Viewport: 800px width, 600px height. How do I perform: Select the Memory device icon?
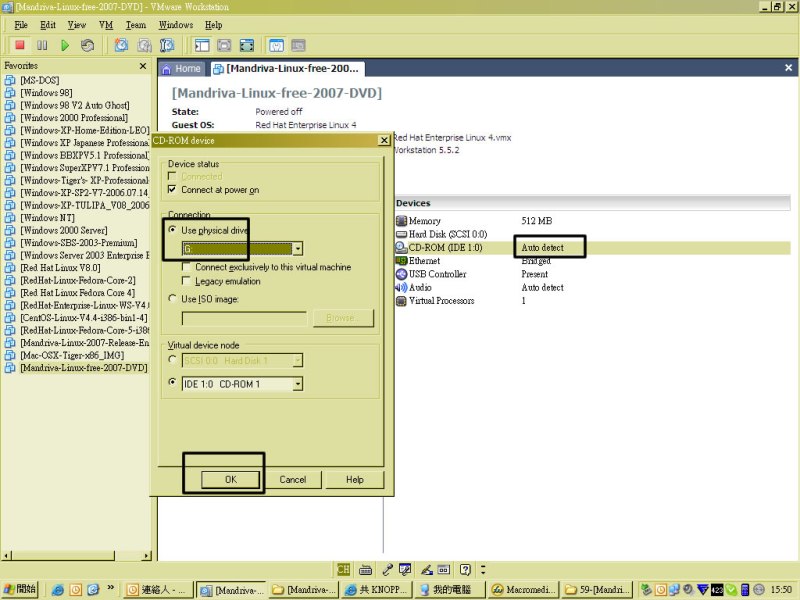[x=402, y=220]
